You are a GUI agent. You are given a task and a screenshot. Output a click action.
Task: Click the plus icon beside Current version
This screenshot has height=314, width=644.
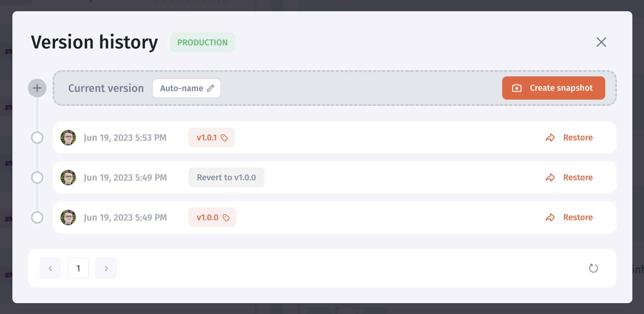37,88
